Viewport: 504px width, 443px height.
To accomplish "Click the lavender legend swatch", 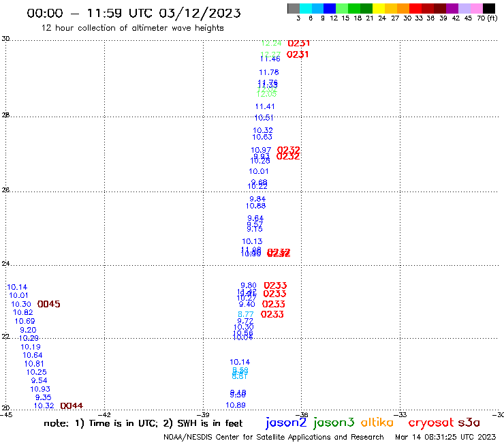I will (464, 8).
